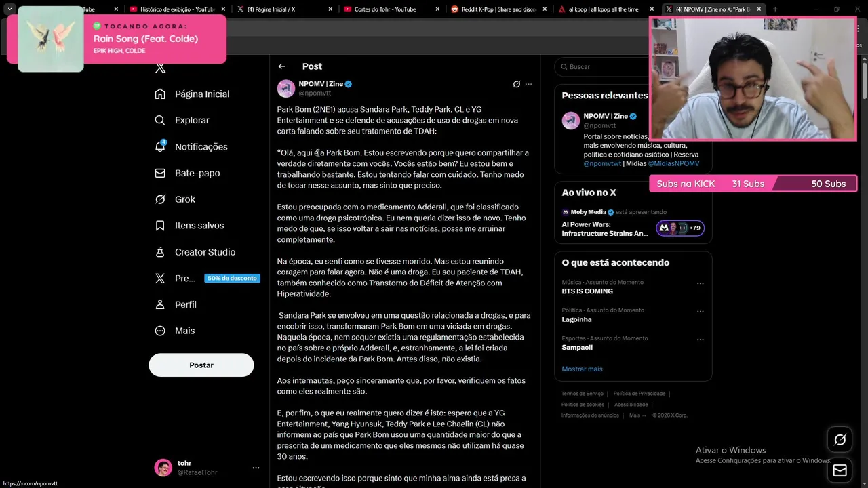
Task: Open Itens salvos bookmarks
Action: coord(189,226)
